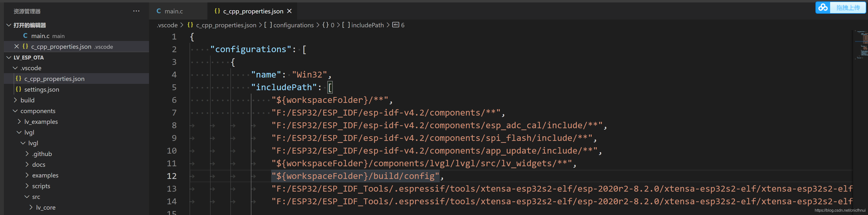
Task: Close c_cpp_properties.json from Open Editors
Action: 17,46
